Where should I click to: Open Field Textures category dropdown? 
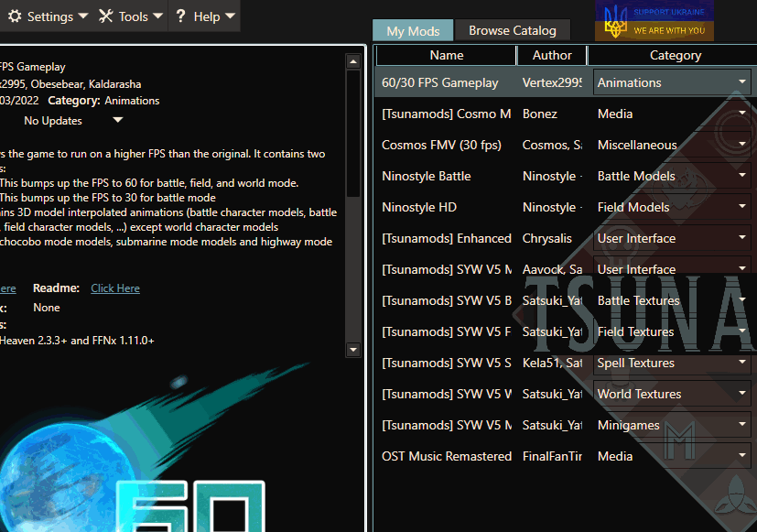click(x=672, y=331)
